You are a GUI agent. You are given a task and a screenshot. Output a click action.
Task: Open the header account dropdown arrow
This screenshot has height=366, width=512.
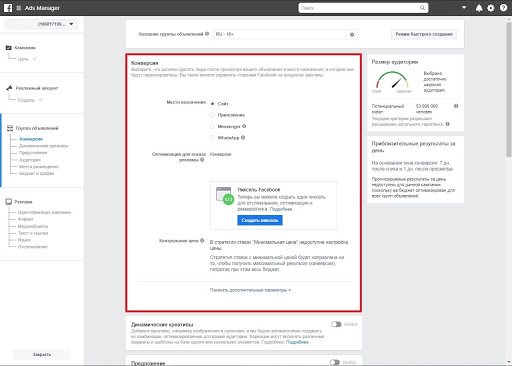(464, 7)
